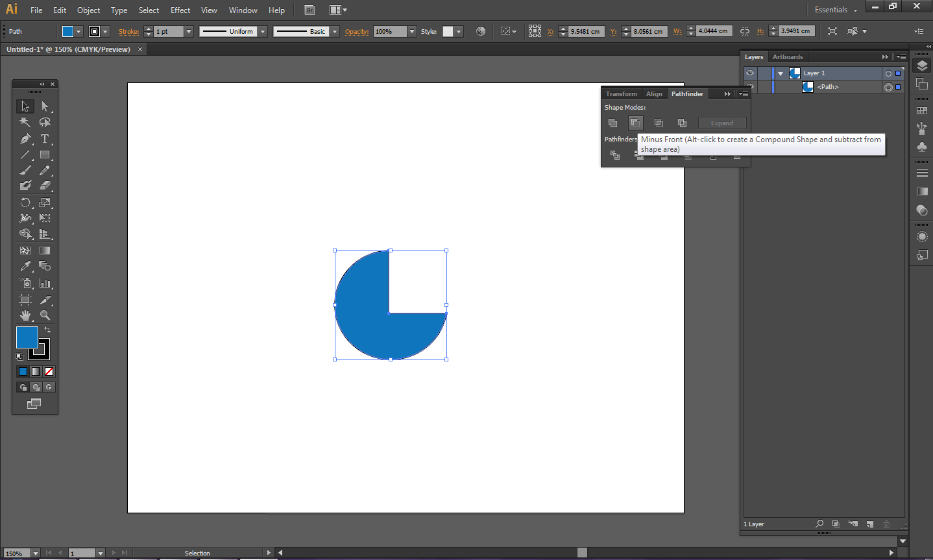The width and height of the screenshot is (933, 560).
Task: Open the Essentials workspace dropdown
Action: pos(836,10)
